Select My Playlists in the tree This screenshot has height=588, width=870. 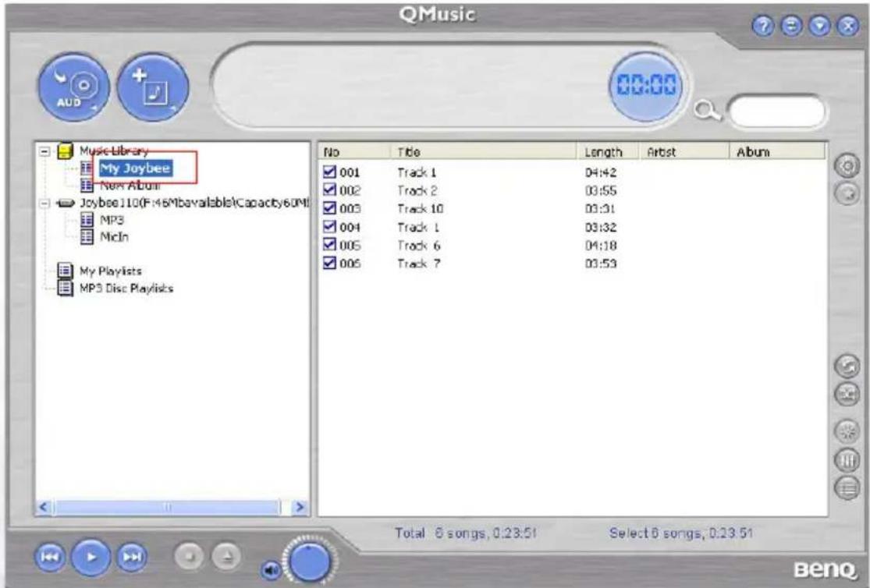111,271
